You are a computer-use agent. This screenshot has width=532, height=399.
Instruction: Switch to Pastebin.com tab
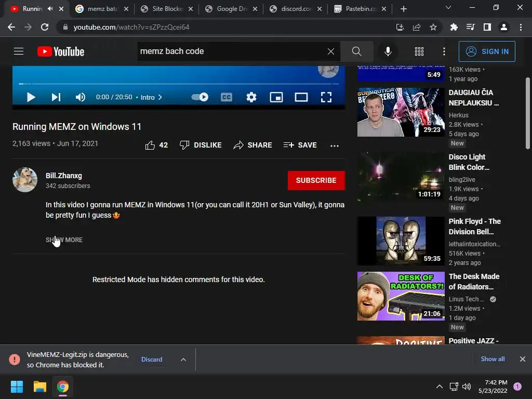[360, 9]
